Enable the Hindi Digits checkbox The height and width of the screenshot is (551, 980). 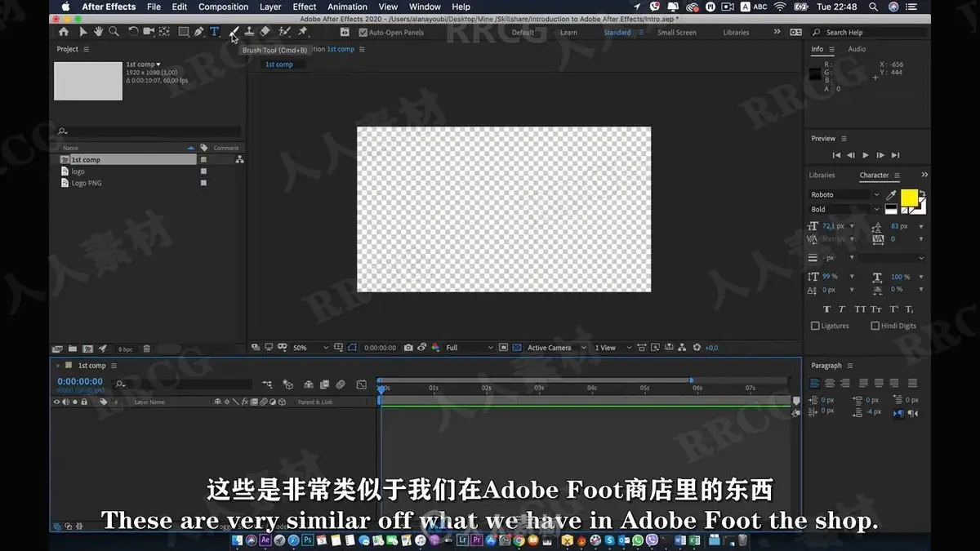[x=875, y=326]
